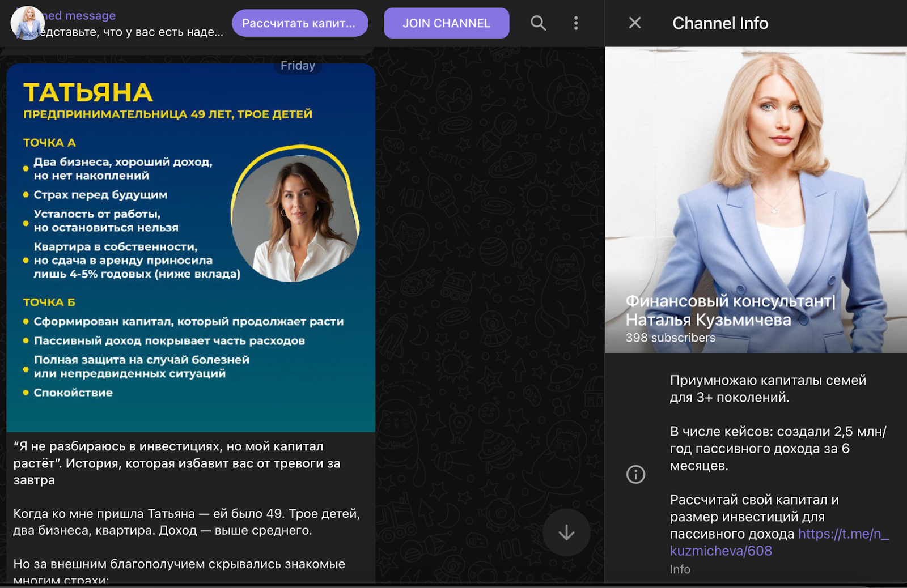View the large channel profile photo
The width and height of the screenshot is (907, 588).
(x=756, y=200)
